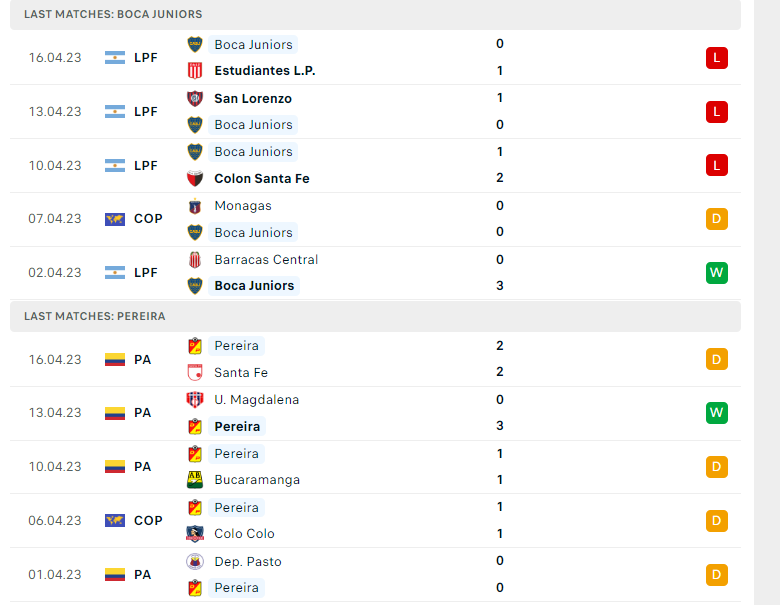Click the red L badge for Estudiantes match

coord(716,58)
